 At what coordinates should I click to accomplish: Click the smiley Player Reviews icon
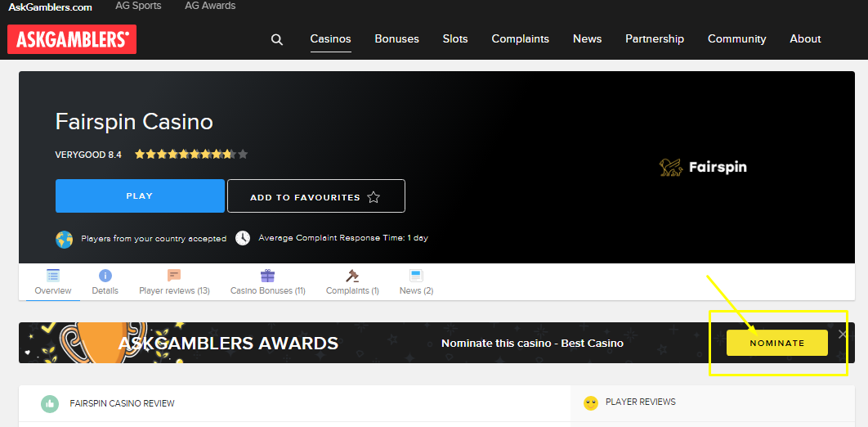click(x=591, y=403)
